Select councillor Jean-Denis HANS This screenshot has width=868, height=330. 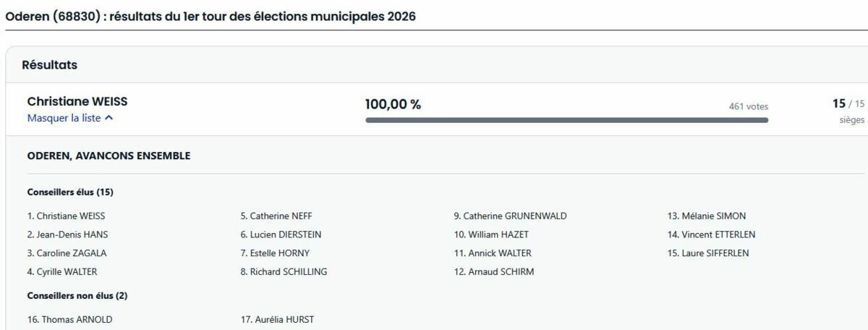point(68,234)
